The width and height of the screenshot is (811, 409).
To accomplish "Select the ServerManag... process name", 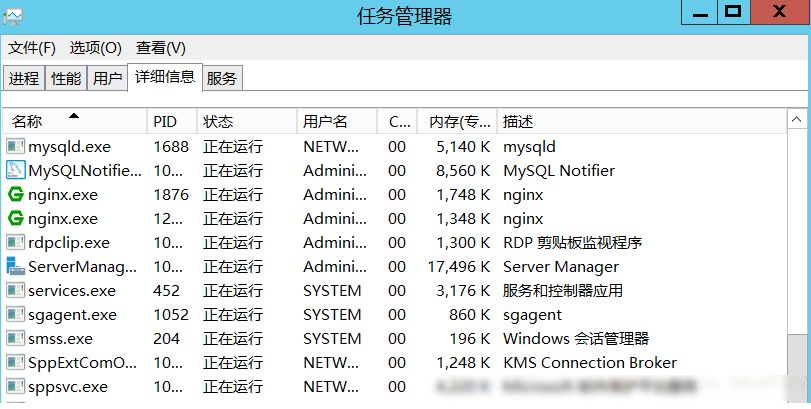I will coord(83,267).
